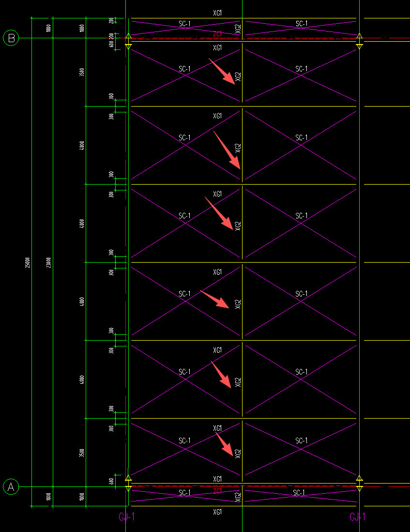Select XG2 label in the strip above axis B
The height and width of the screenshot is (532, 410).
[x=238, y=29]
